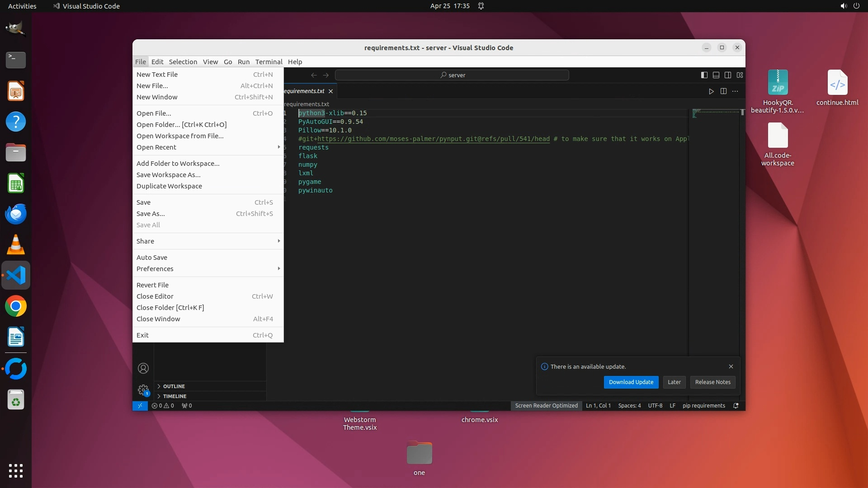Click the remote window status bar icon
The height and width of the screenshot is (488, 868).
(x=140, y=406)
